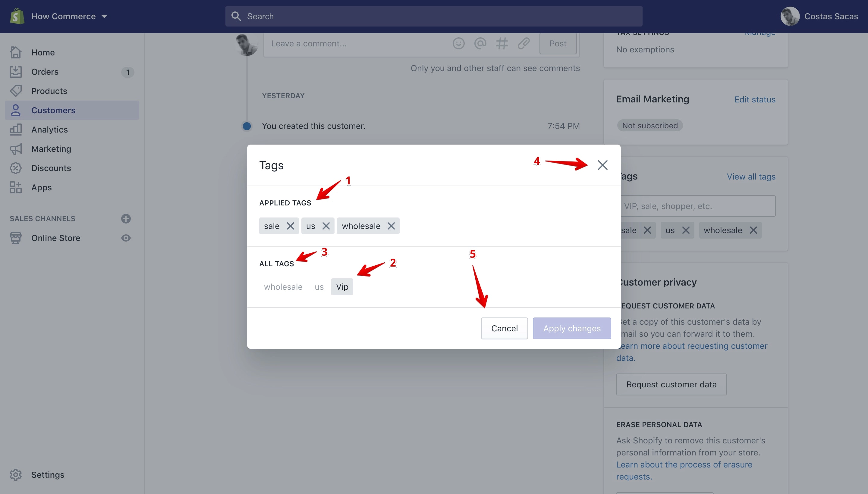The image size is (868, 494).
Task: Click the Apps grid icon
Action: (16, 187)
